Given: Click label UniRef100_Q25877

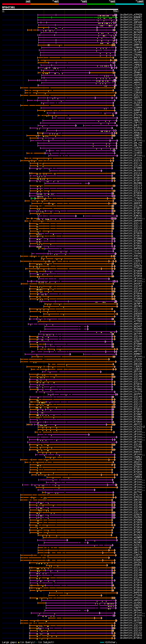Looking at the screenshot, I should (131, 341).
